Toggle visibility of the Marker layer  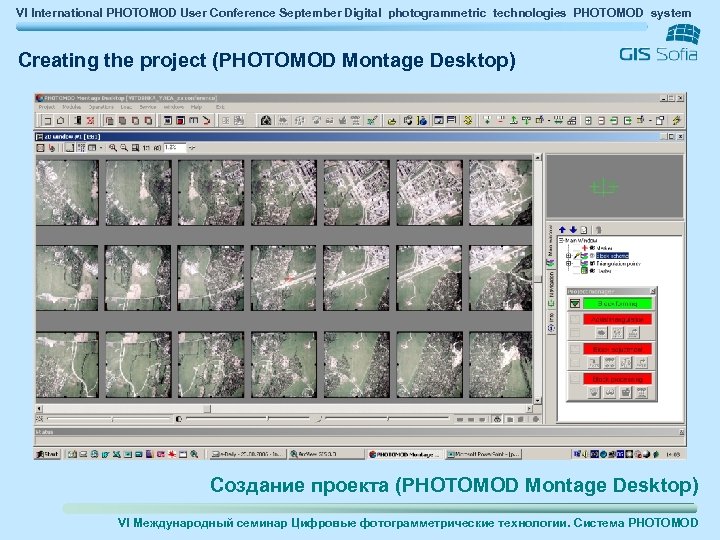592,248
